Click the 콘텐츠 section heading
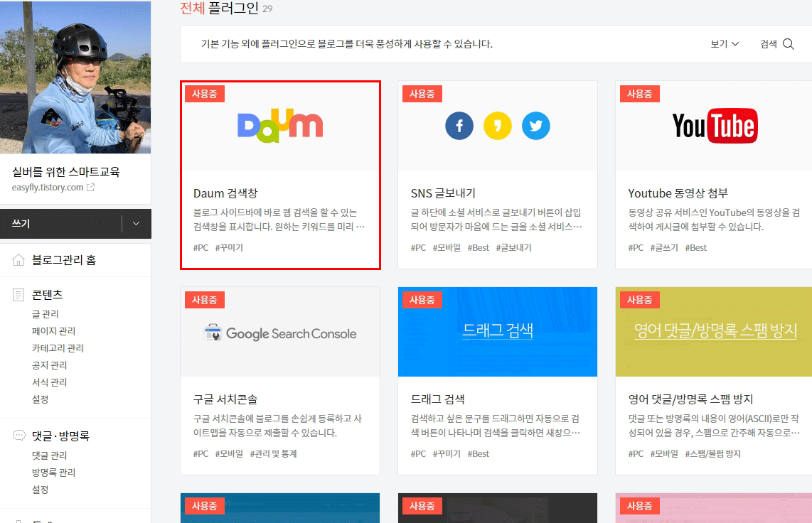 pos(48,295)
